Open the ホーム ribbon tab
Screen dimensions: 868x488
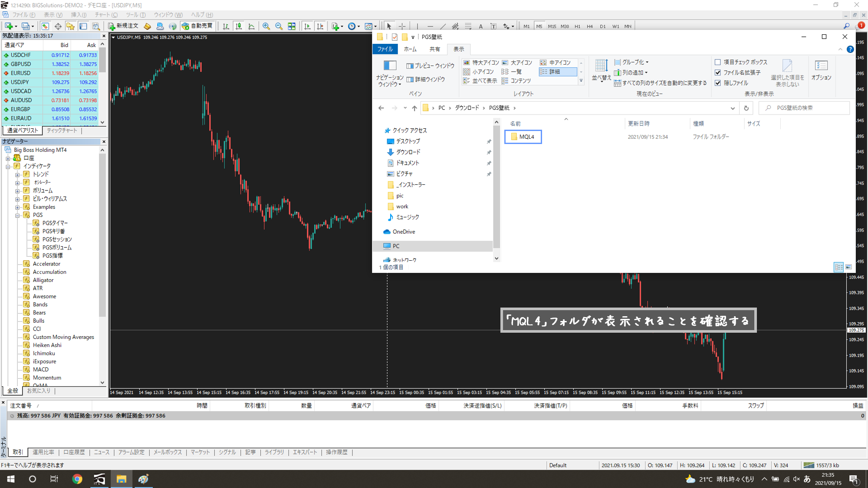pos(410,49)
